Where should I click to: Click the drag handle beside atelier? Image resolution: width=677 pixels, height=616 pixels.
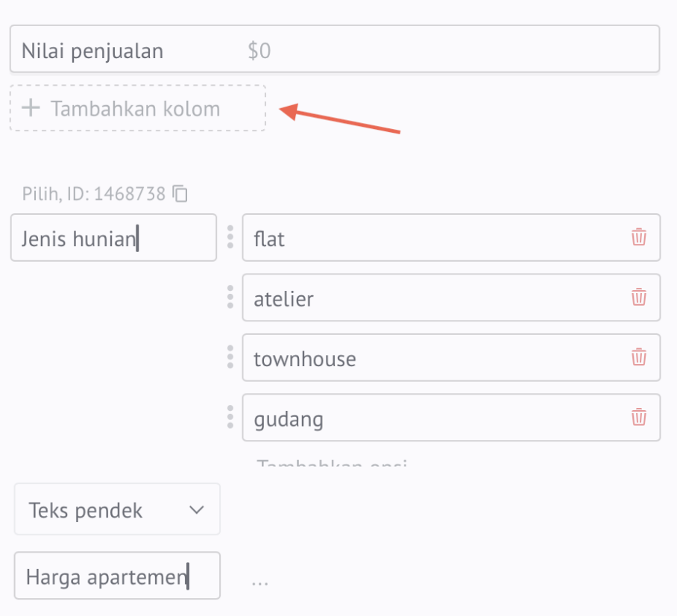230,298
